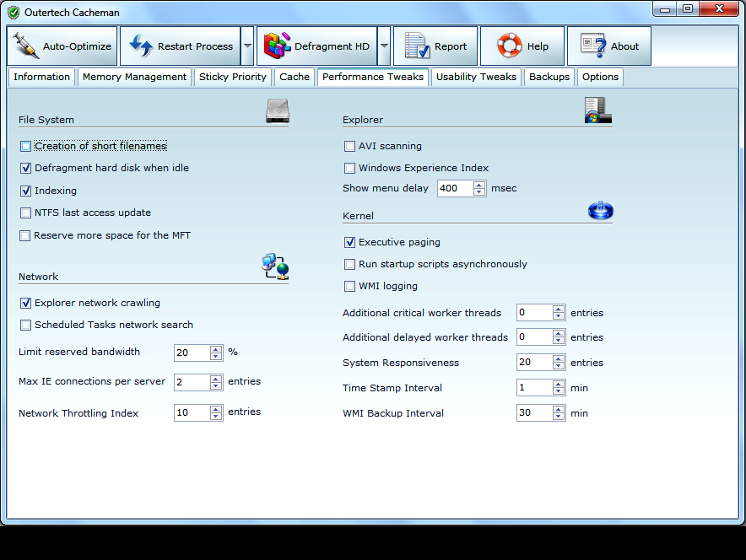
Task: Click the Limit reserved bandwidth field
Action: tap(192, 353)
